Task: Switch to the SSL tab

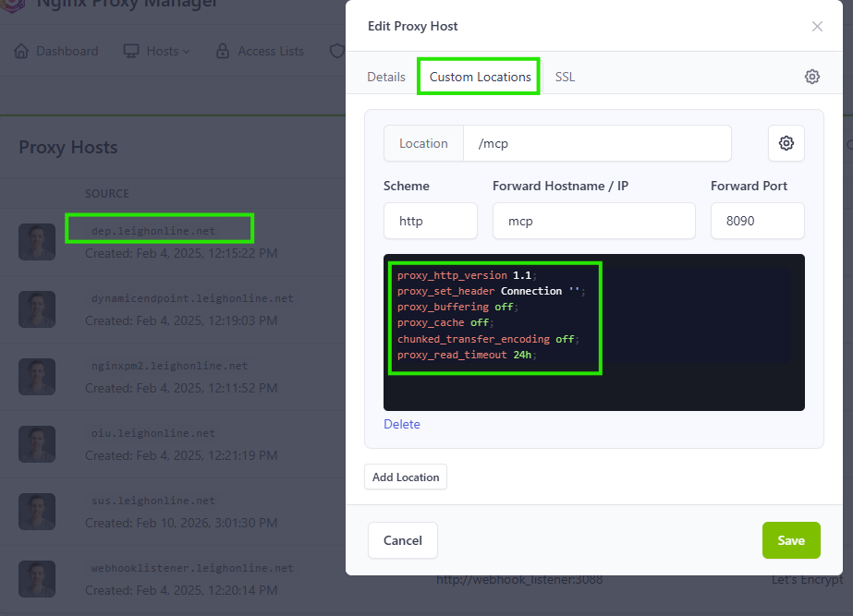Action: [565, 77]
